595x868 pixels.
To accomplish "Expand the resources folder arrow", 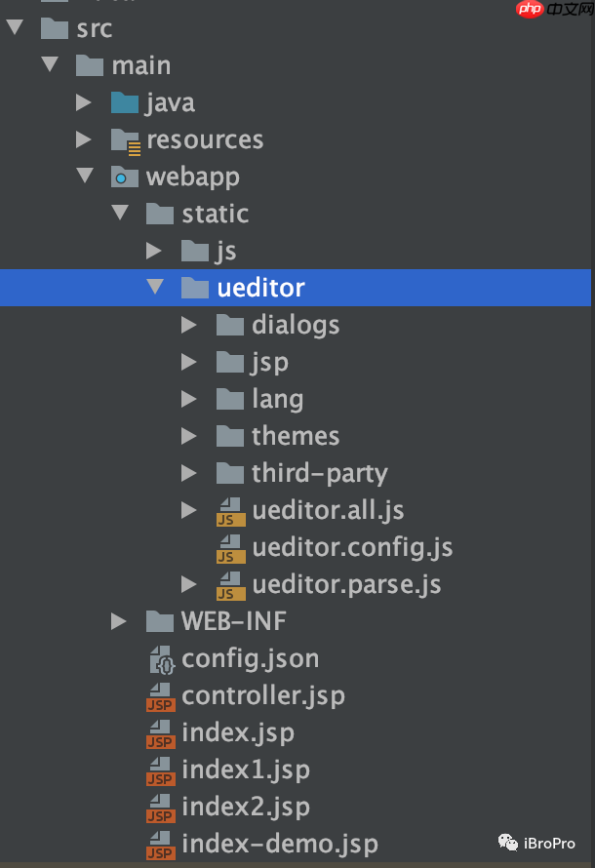I will click(84, 138).
